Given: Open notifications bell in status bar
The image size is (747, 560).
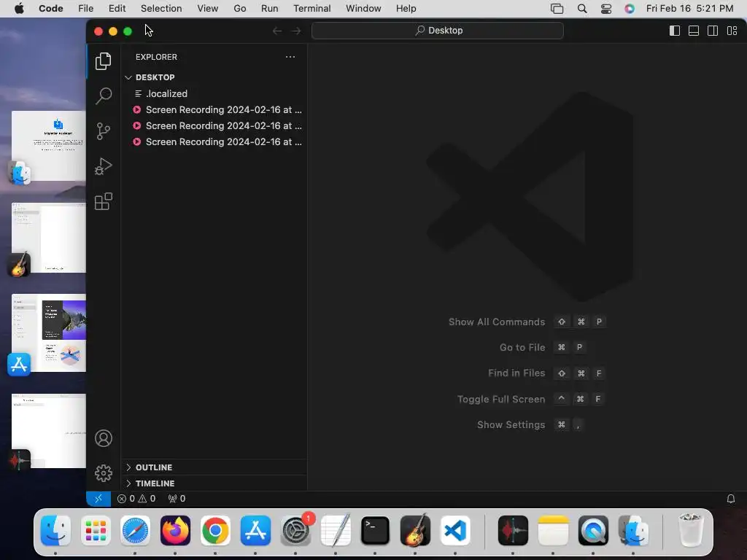Looking at the screenshot, I should (730, 499).
